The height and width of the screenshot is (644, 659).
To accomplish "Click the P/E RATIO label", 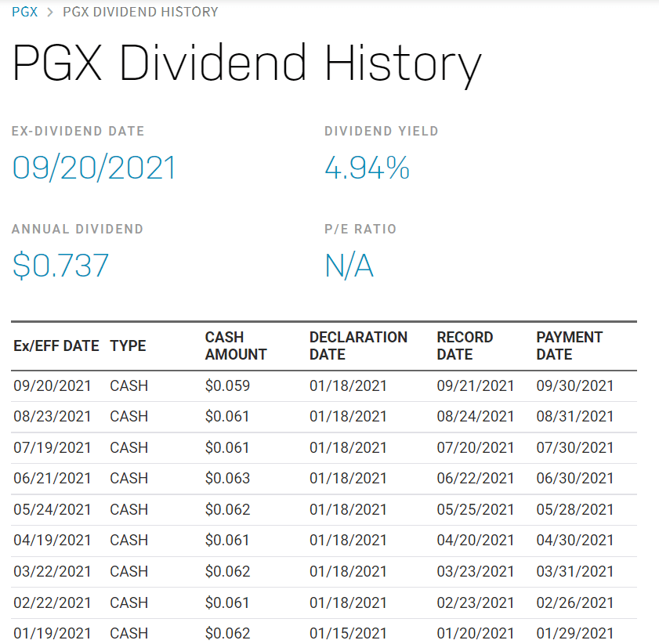I will tap(360, 229).
